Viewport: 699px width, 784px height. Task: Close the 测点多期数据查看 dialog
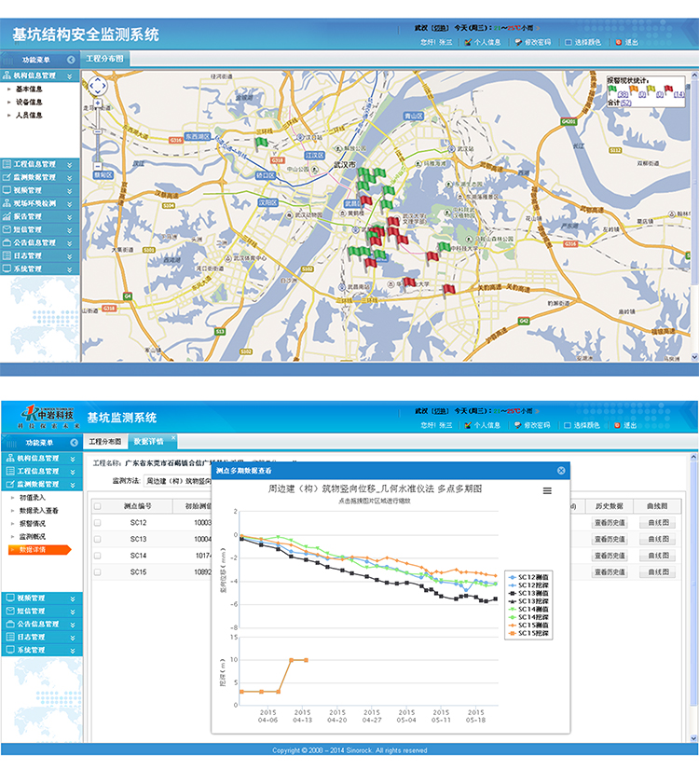point(561,471)
